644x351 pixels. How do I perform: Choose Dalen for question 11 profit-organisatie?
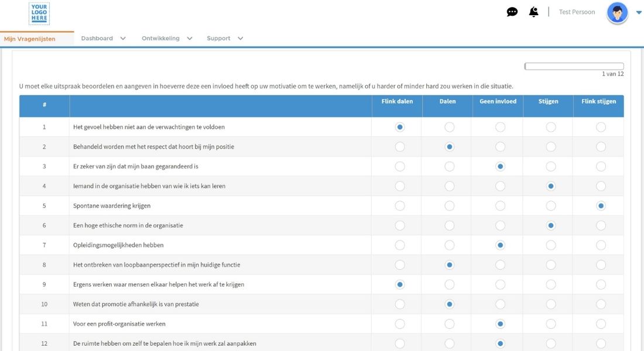(x=450, y=324)
